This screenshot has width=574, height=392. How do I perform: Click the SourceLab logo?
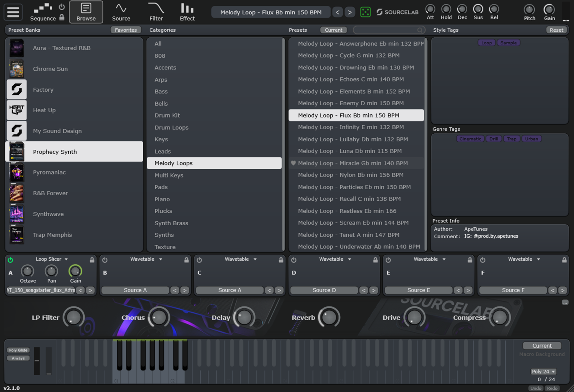click(397, 12)
